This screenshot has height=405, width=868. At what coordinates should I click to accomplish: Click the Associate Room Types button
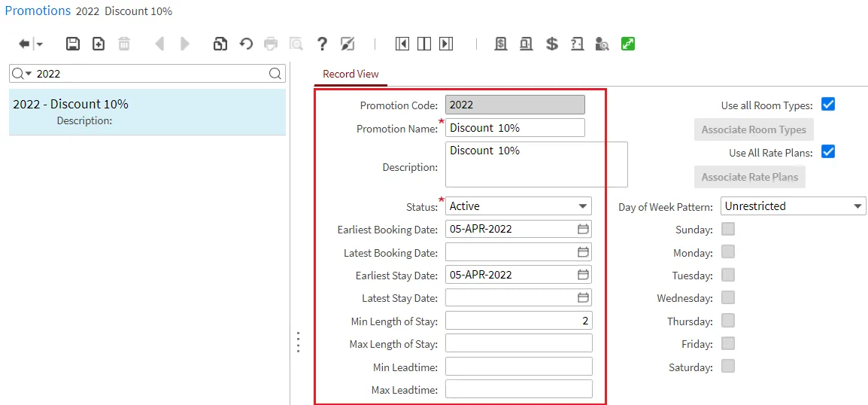coord(754,129)
